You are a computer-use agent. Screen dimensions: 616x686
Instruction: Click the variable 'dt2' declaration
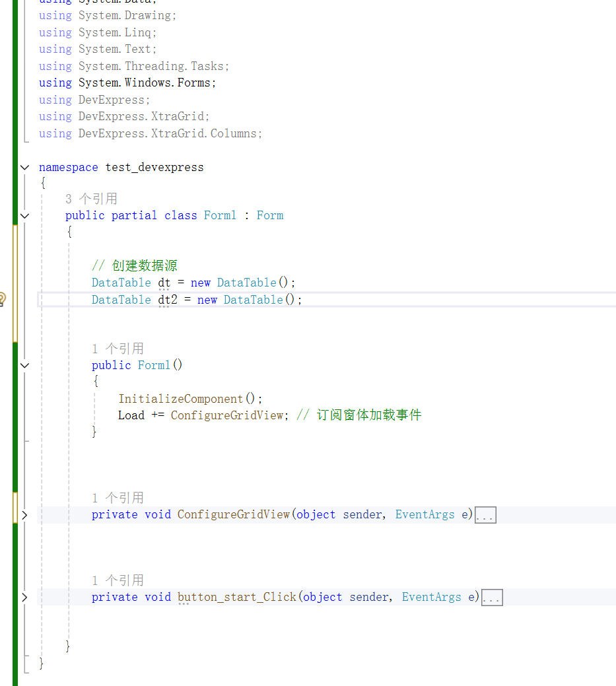(168, 300)
